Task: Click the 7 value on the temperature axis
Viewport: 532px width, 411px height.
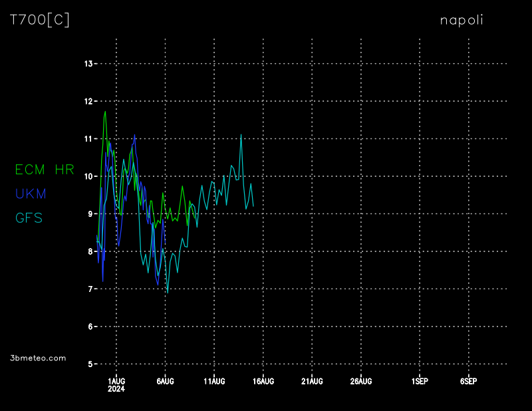Action: (x=90, y=289)
